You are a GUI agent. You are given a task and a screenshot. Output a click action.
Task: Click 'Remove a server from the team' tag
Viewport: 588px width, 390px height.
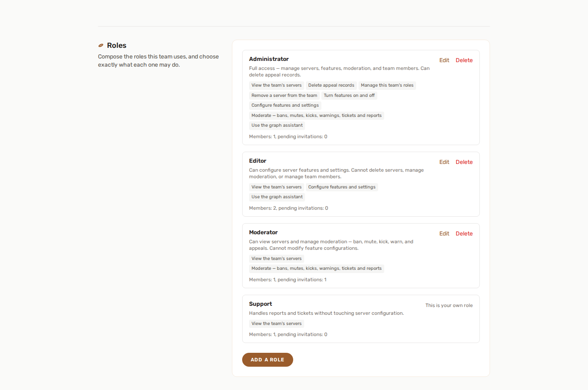click(284, 96)
